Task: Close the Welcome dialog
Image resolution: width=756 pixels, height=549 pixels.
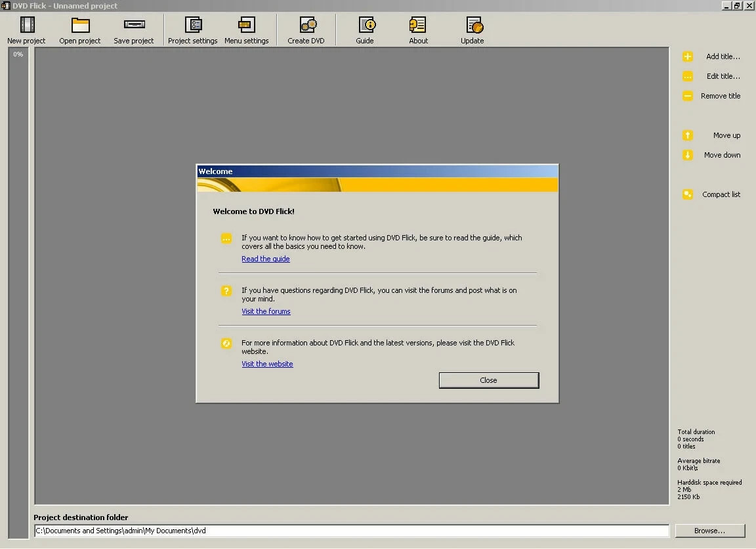Action: [488, 380]
